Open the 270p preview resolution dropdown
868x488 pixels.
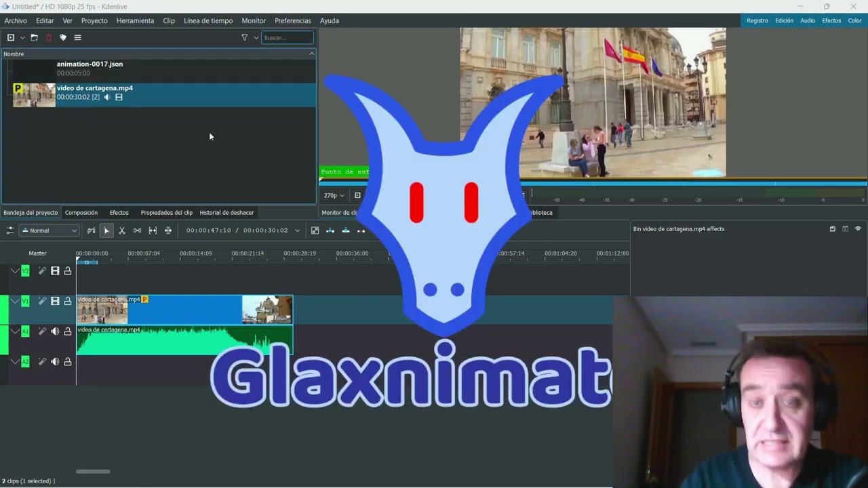tap(334, 195)
